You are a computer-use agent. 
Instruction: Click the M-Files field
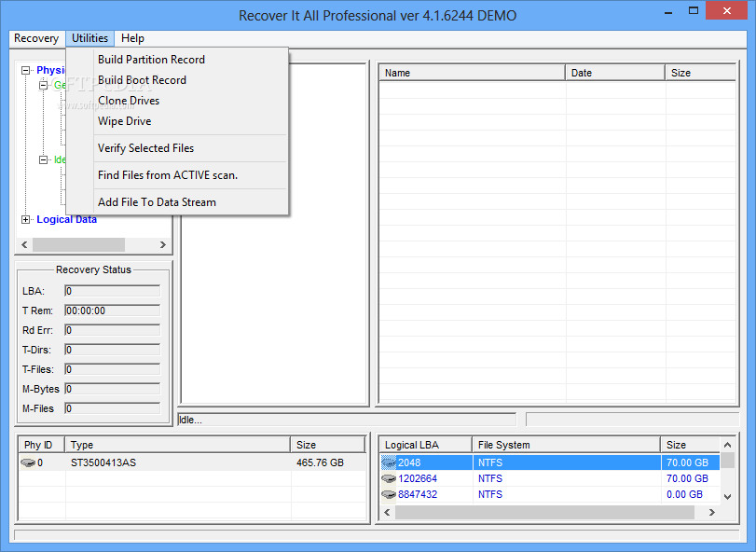pos(113,408)
